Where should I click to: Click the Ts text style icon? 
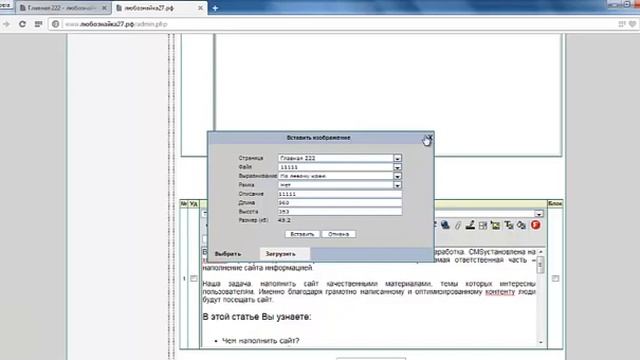509,225
